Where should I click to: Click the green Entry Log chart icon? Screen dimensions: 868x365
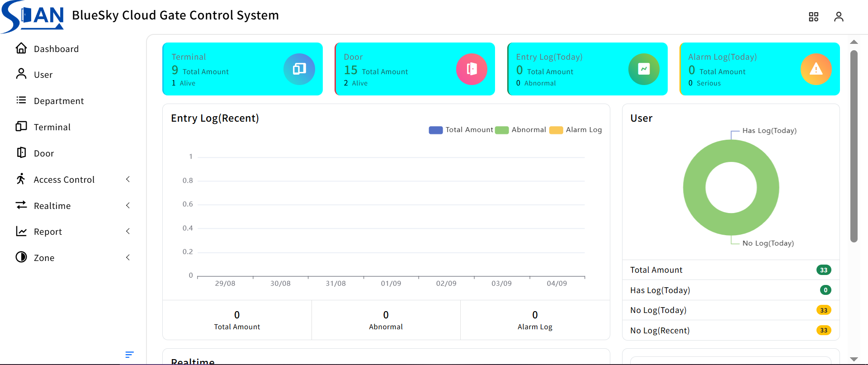[x=644, y=69]
